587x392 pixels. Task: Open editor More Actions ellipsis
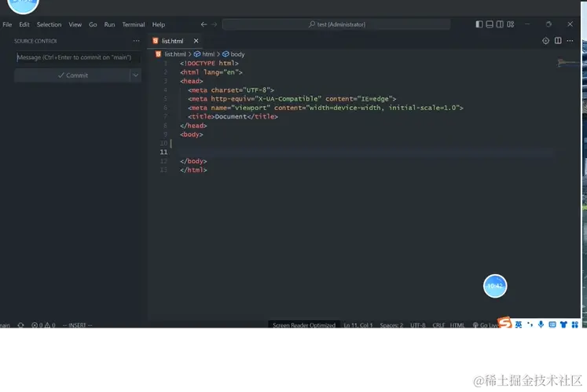570,40
